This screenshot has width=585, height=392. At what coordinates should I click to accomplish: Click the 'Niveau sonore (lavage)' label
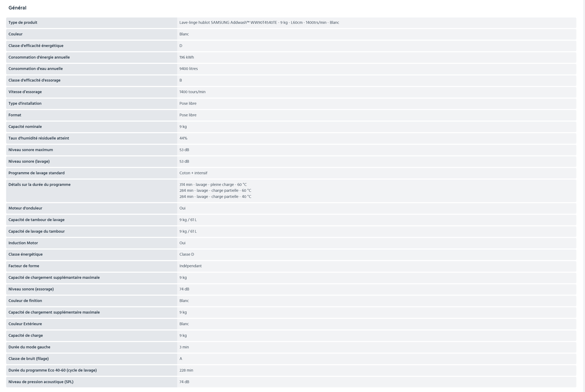[29, 161]
